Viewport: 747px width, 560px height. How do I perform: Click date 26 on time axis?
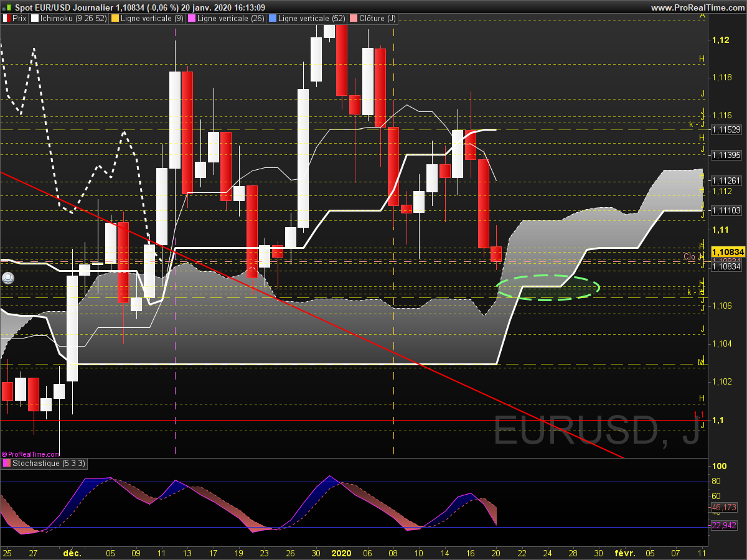(291, 553)
